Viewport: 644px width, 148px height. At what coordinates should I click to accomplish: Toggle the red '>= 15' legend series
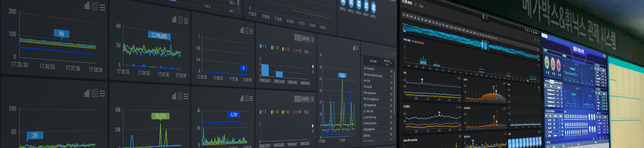(297, 51)
